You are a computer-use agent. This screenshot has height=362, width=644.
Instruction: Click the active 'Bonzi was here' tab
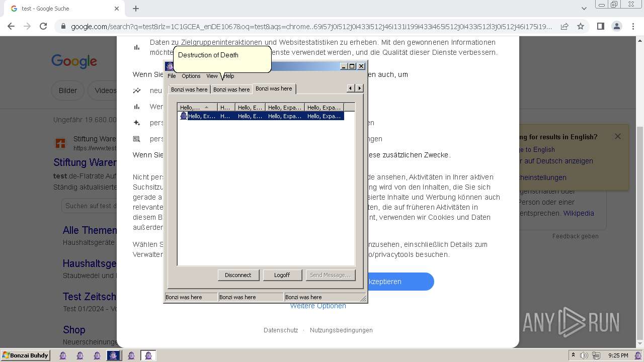[x=274, y=88]
